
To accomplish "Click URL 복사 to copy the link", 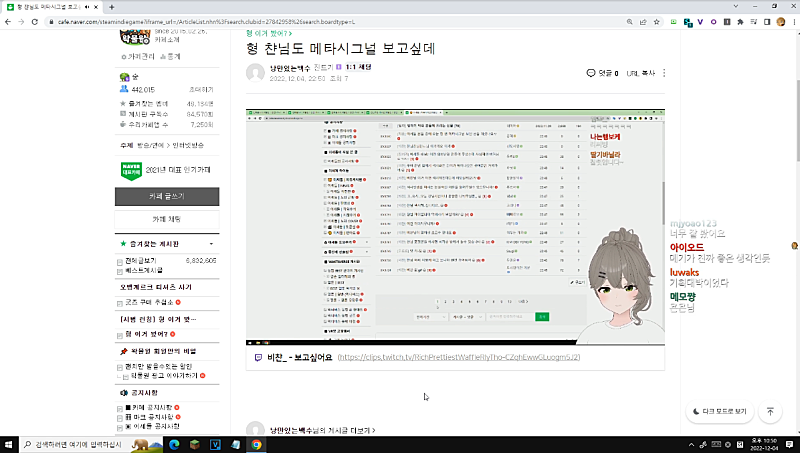I will click(640, 73).
